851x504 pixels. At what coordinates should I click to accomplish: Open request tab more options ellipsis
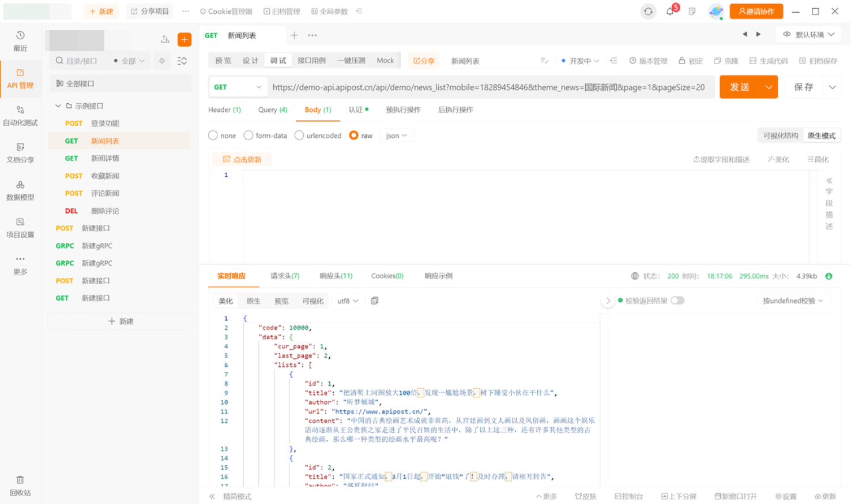point(312,35)
